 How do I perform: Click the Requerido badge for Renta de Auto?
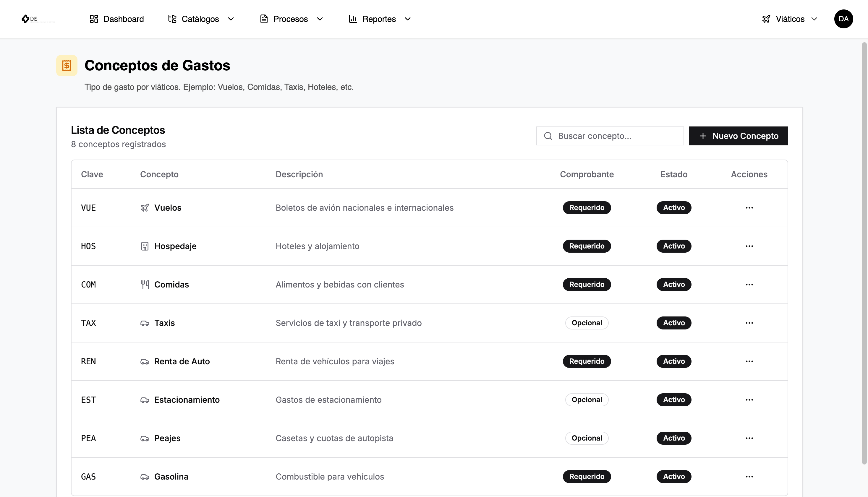point(587,361)
